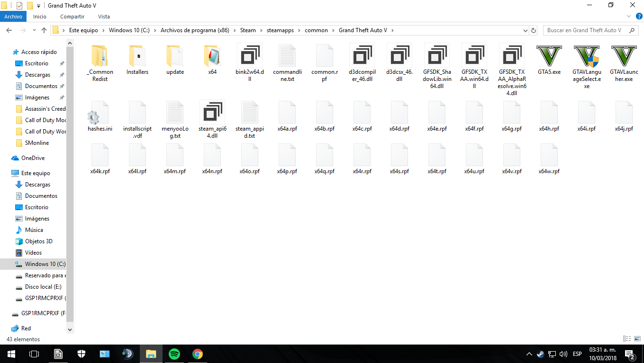This screenshot has width=644, height=363.
Task: Open recent locations dropdown arrow
Action: click(34, 30)
